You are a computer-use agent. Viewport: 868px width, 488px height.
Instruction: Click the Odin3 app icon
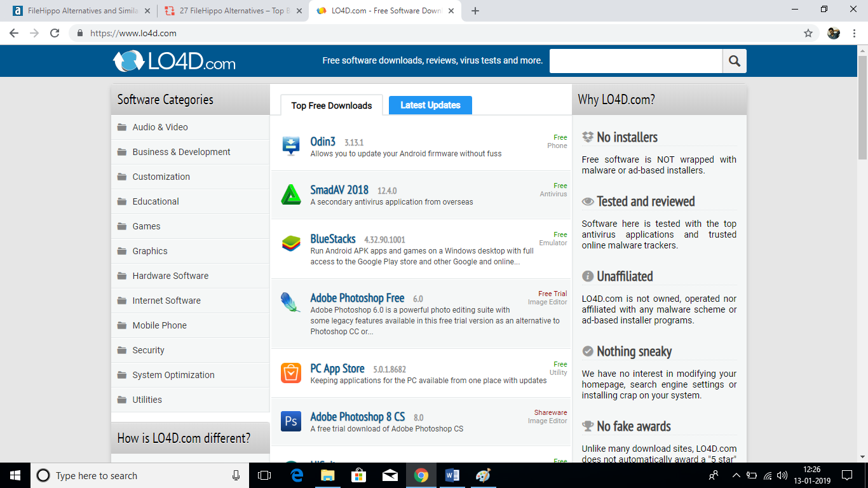[291, 146]
